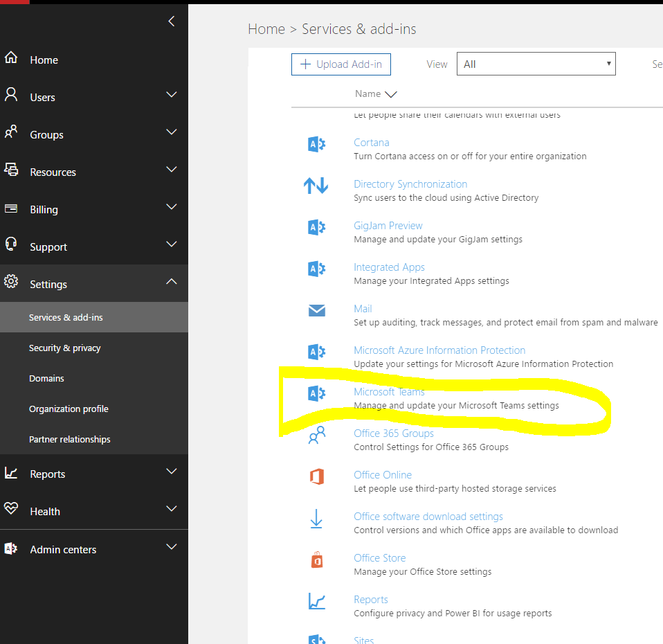
Task: Collapse the navigation pane arrow
Action: [171, 21]
